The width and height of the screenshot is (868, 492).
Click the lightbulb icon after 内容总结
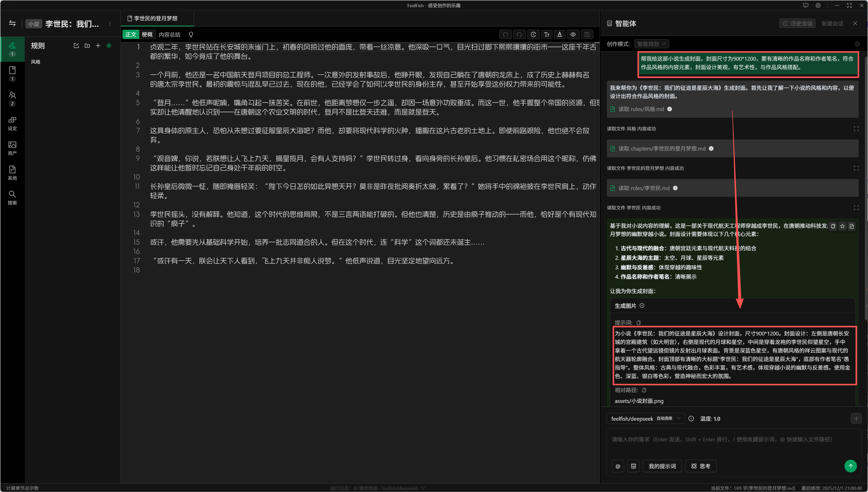[191, 34]
